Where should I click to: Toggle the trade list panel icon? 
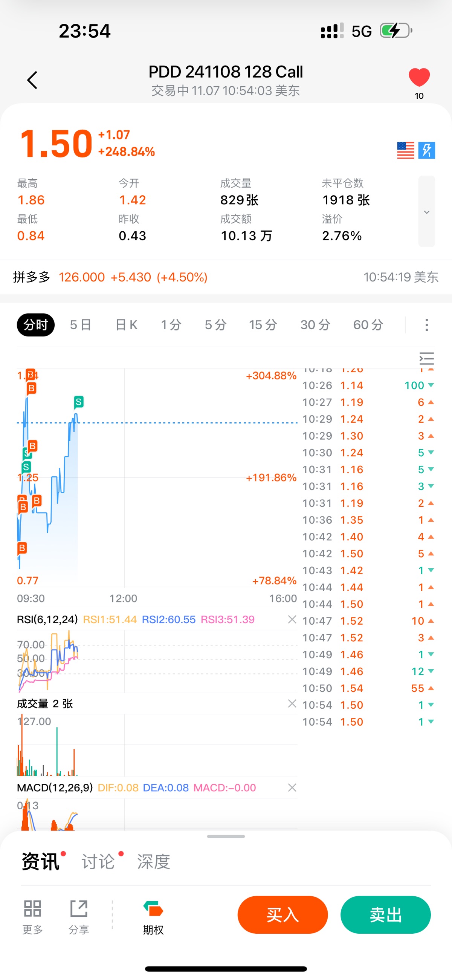[426, 358]
